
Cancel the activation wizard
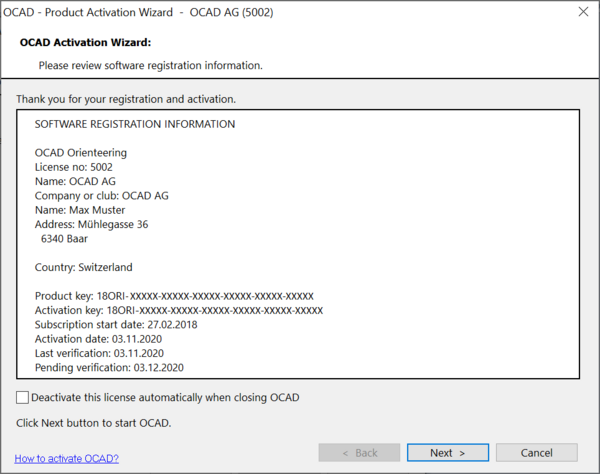pyautogui.click(x=536, y=453)
